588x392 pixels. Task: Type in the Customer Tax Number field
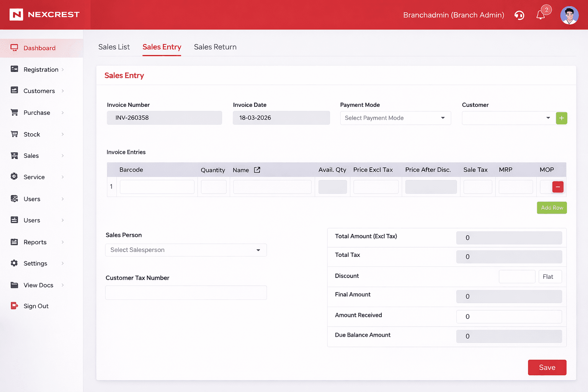pos(186,292)
